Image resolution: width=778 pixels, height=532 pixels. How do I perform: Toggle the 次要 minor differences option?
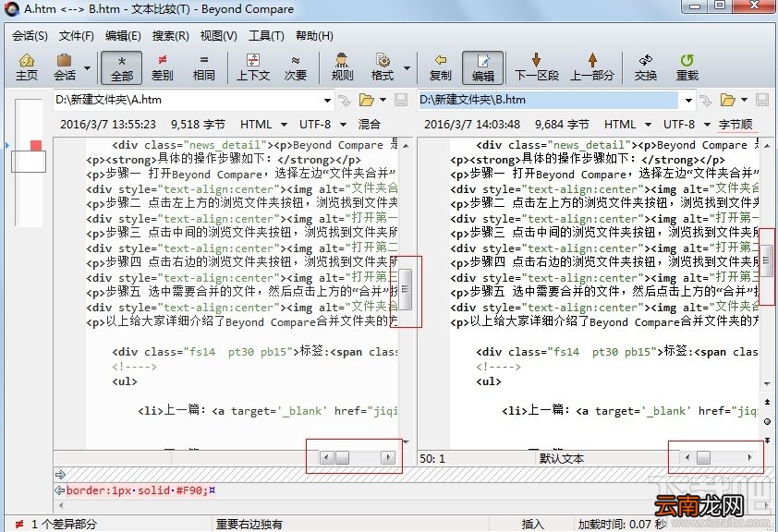296,67
